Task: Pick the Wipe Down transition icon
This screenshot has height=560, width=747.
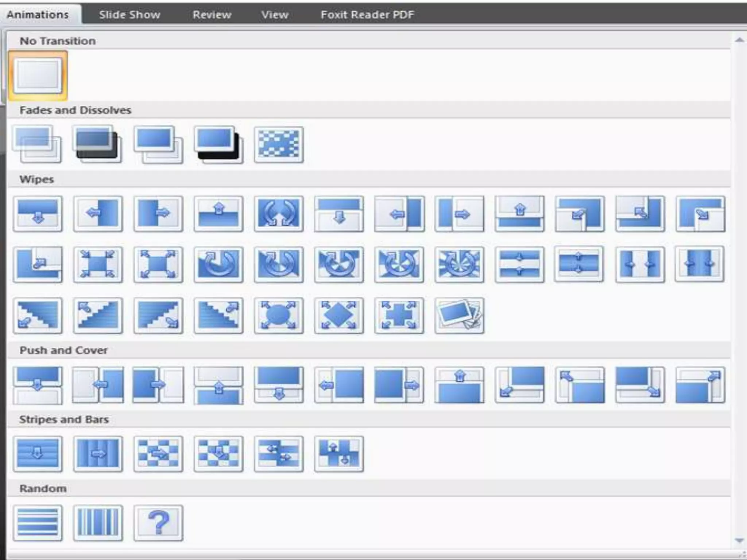Action: pyautogui.click(x=38, y=214)
